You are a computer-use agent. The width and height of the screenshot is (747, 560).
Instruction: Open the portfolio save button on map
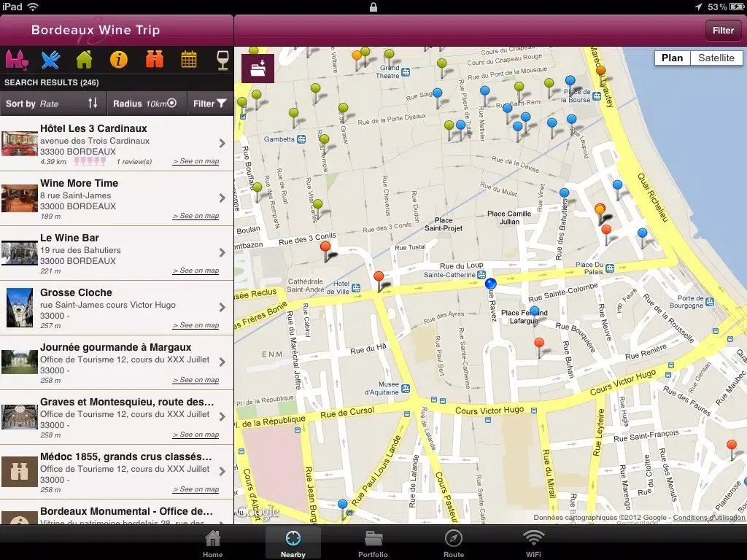click(258, 69)
